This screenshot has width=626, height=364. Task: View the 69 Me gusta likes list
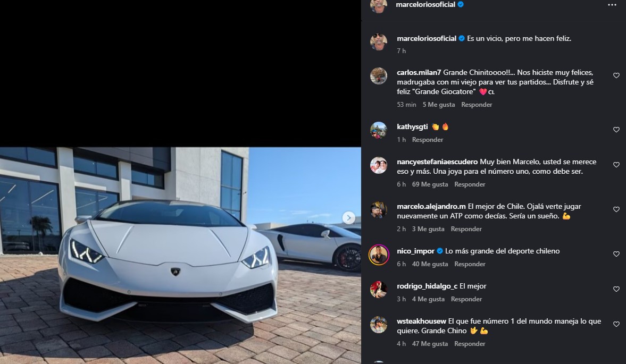[x=430, y=184]
